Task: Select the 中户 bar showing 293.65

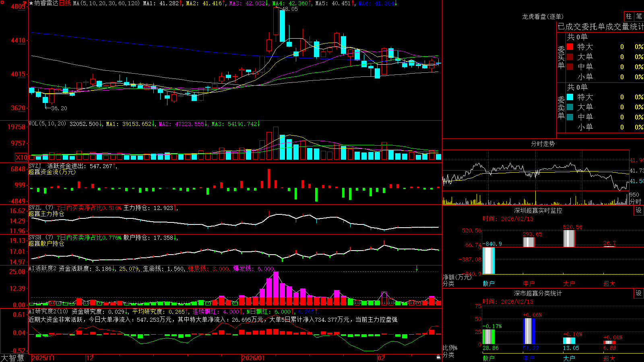Action: tap(529, 242)
